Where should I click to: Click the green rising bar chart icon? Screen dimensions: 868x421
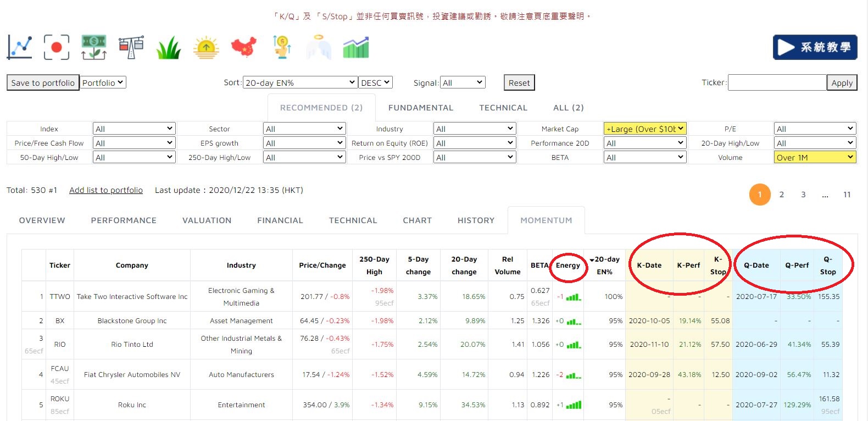click(x=356, y=47)
